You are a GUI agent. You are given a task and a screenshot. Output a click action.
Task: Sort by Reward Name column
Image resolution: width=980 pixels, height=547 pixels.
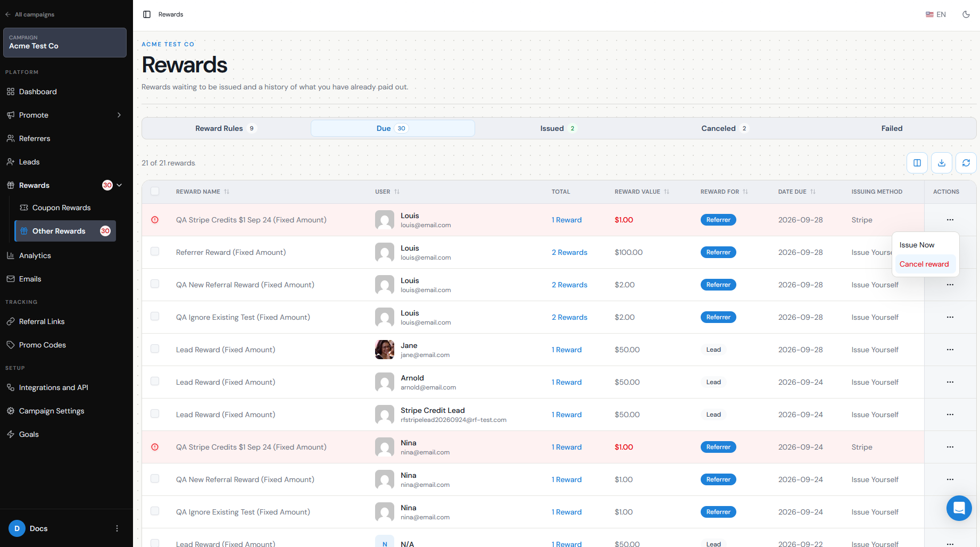pyautogui.click(x=203, y=192)
